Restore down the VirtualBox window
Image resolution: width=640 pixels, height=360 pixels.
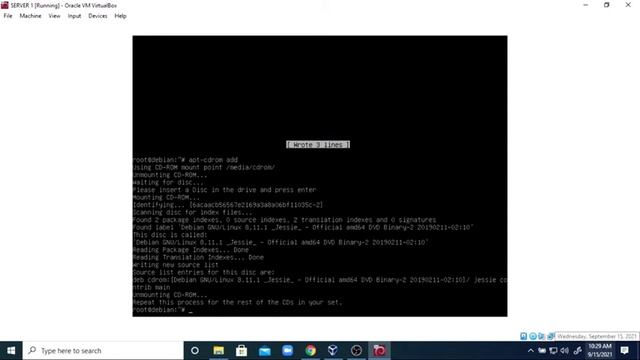pos(607,5)
